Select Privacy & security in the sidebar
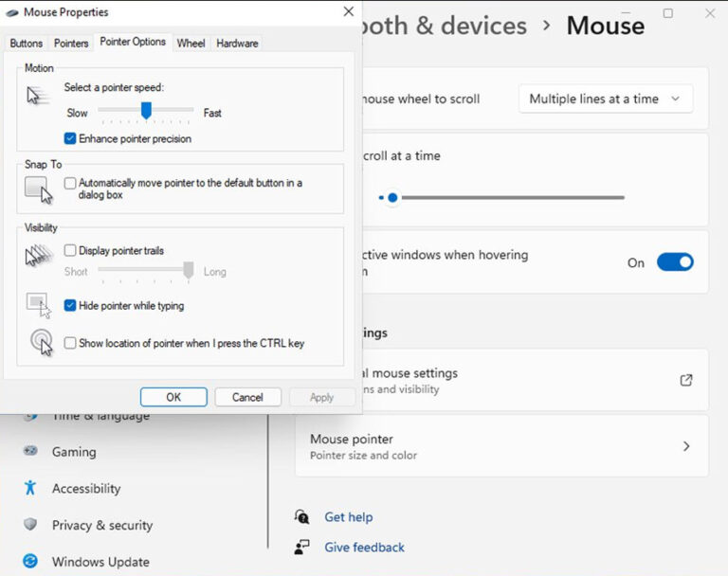The image size is (728, 576). (x=102, y=525)
